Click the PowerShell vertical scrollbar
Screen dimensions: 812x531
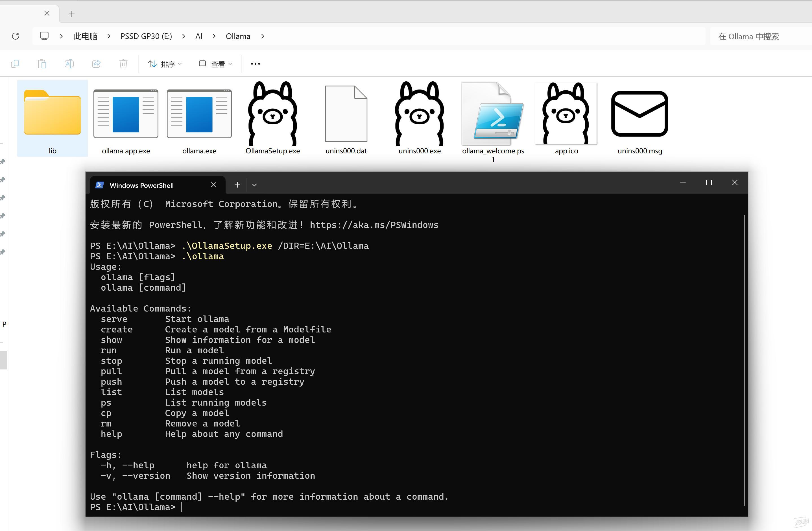tap(744, 360)
